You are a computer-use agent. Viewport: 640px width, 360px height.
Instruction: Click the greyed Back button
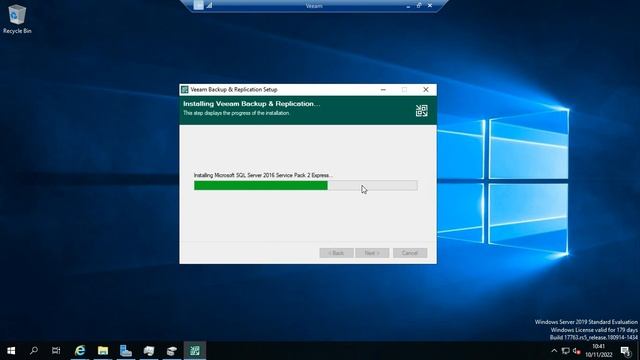[x=336, y=253]
